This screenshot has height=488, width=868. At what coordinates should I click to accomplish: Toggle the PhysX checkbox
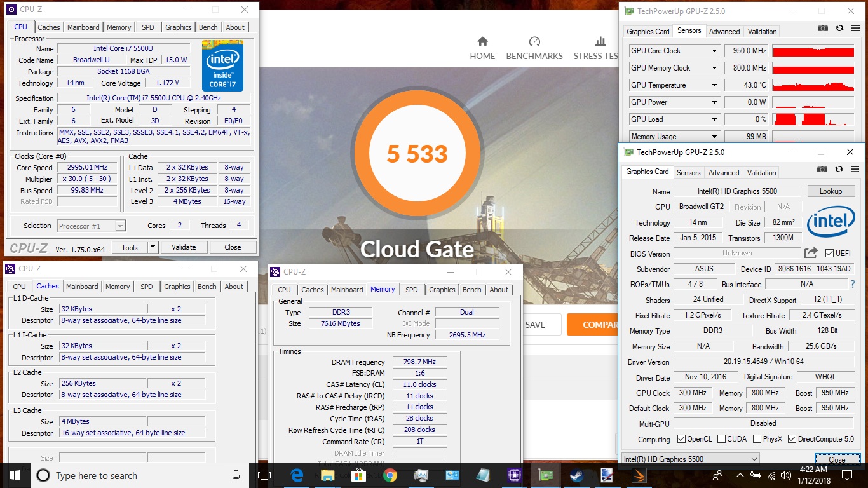point(757,439)
